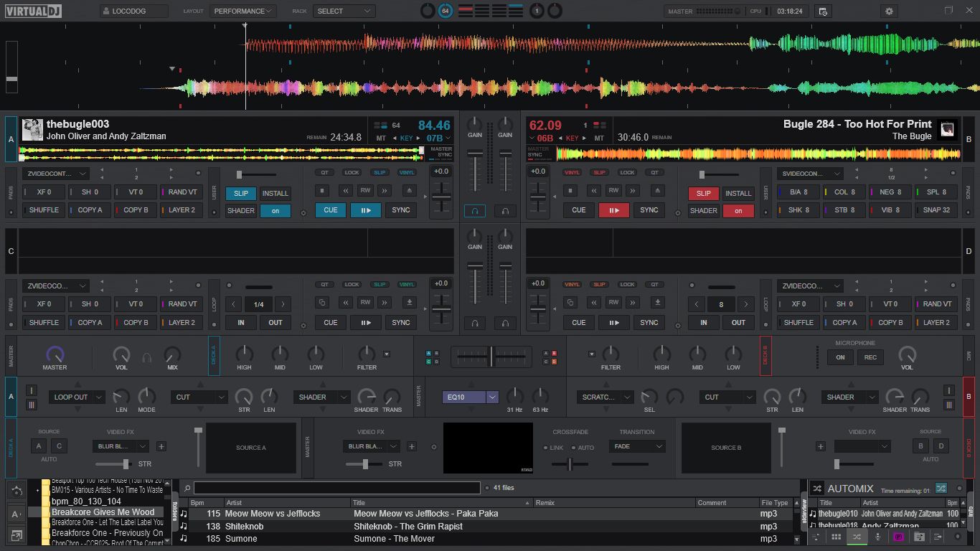Seek forward on deck B with the » button
Viewport: 980px width, 551px height.
(633, 191)
